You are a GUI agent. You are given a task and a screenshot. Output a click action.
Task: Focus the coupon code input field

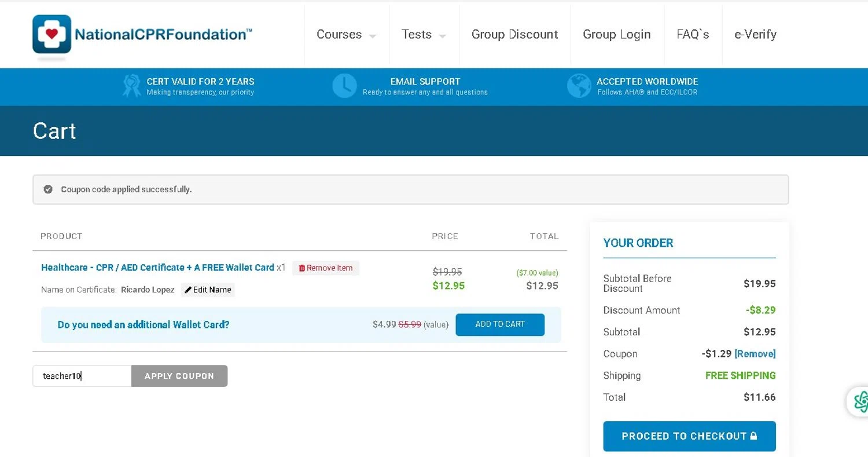82,376
